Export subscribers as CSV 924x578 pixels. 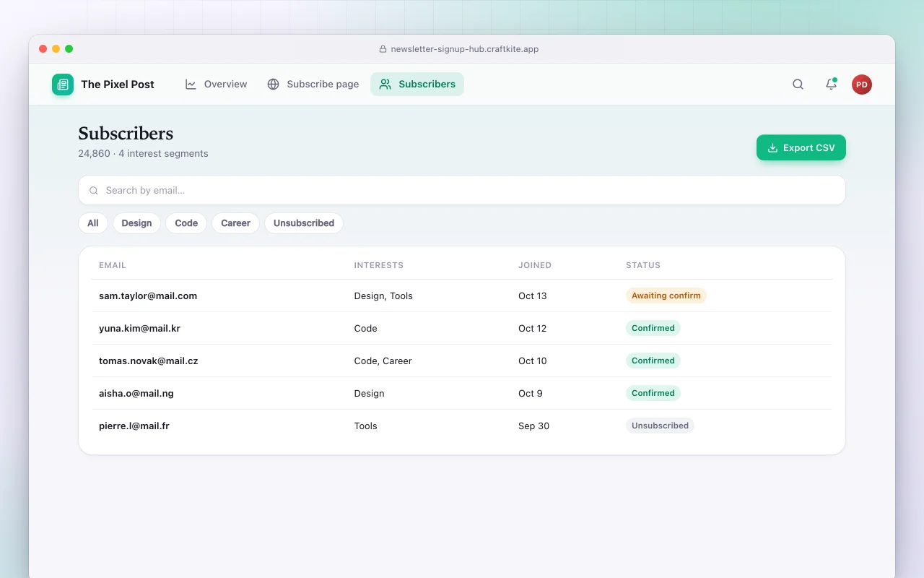(x=801, y=147)
